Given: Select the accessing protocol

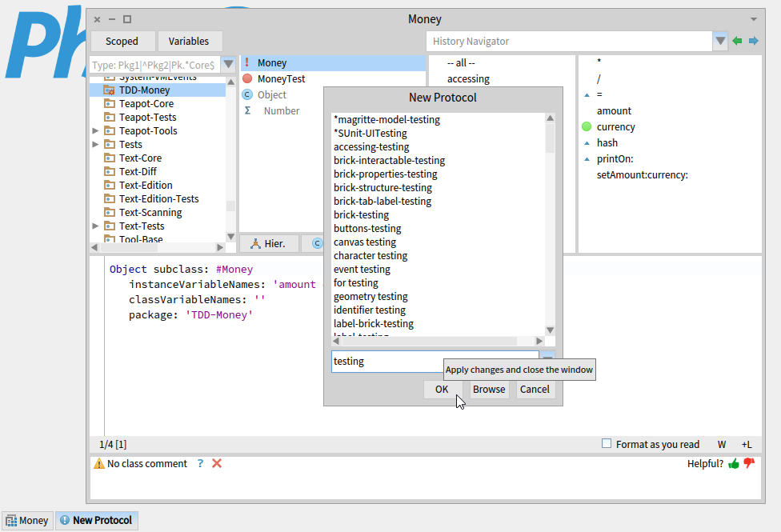Looking at the screenshot, I should click(x=468, y=78).
